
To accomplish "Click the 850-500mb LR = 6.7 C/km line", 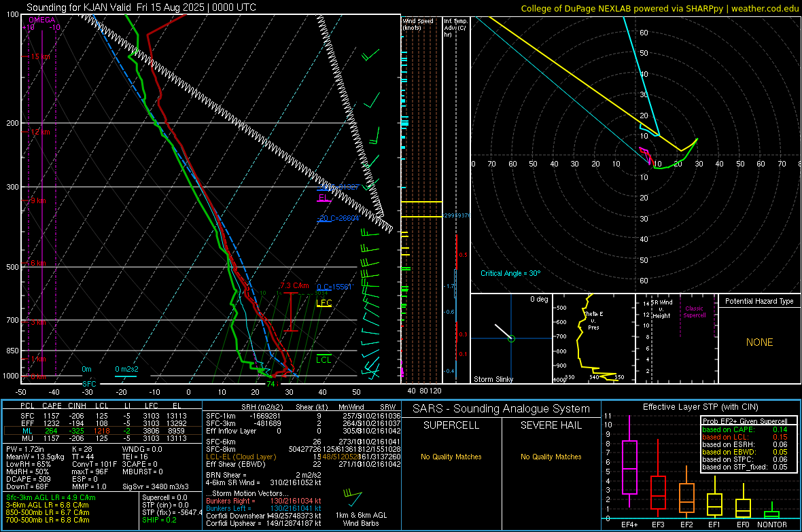I will (48, 512).
